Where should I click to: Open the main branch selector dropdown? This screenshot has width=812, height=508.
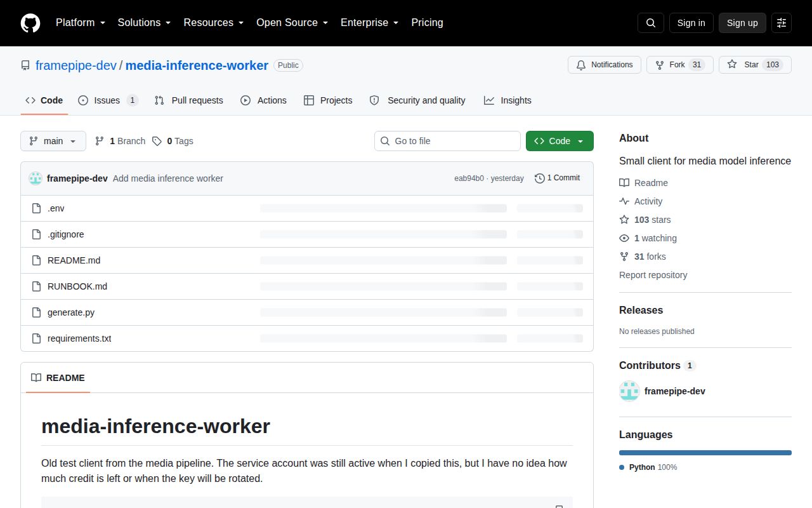(53, 141)
